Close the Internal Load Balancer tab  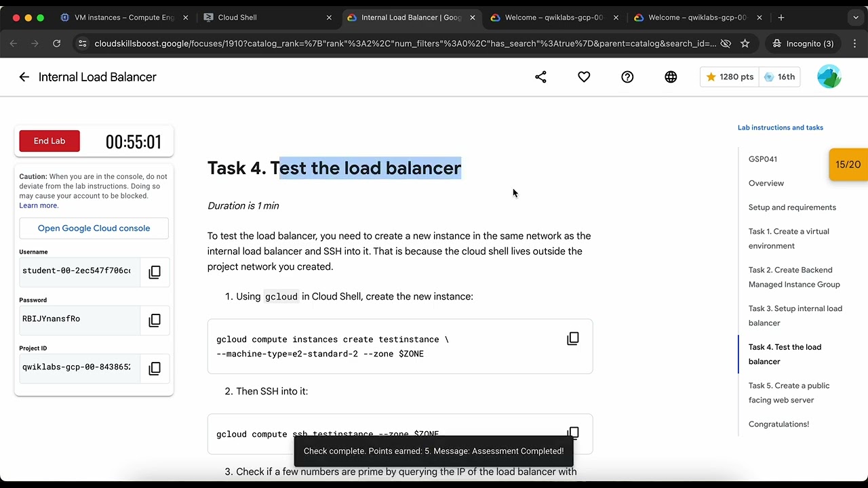pos(473,18)
